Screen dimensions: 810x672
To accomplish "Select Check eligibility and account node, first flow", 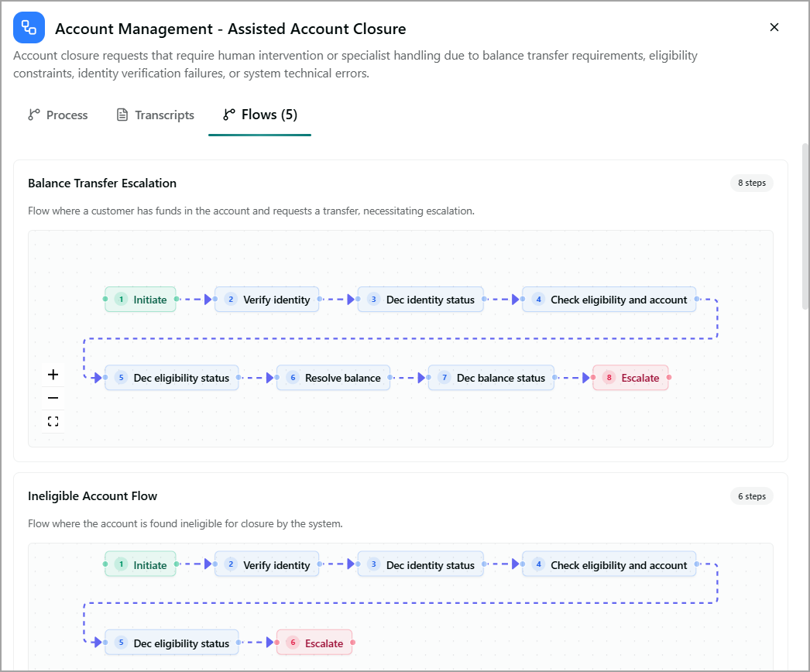I will click(609, 300).
